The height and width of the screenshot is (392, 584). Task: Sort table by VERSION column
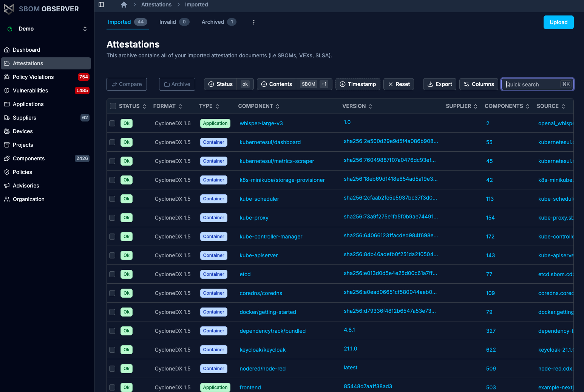click(357, 106)
